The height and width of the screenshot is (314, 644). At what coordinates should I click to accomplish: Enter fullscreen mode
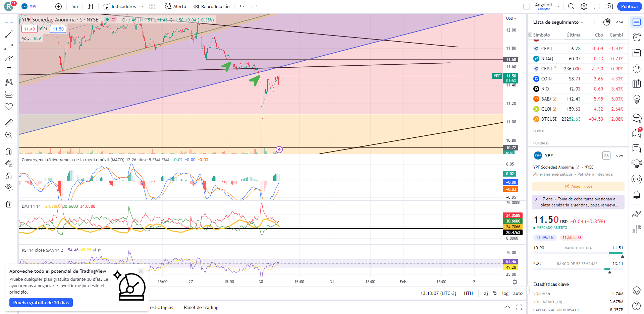click(597, 6)
